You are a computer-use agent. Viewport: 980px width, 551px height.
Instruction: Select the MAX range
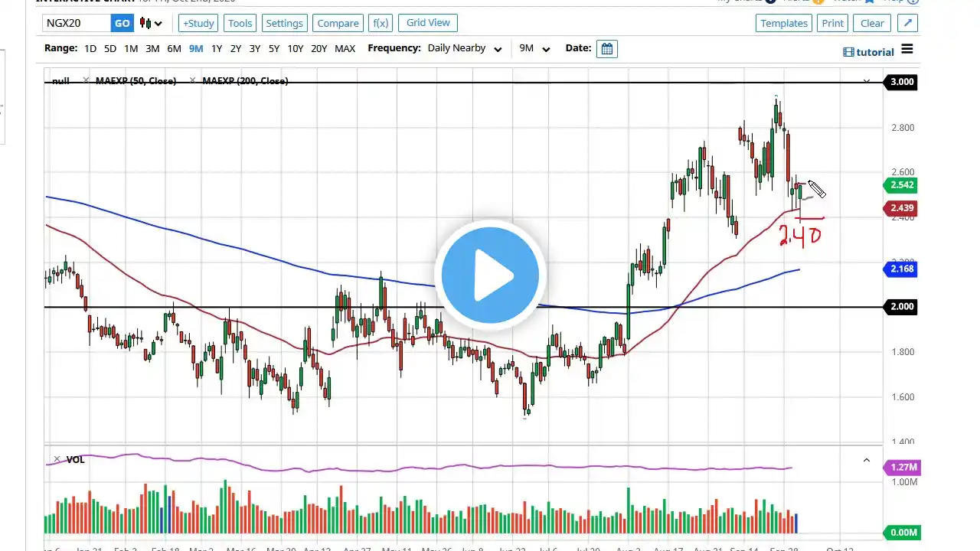coord(345,48)
